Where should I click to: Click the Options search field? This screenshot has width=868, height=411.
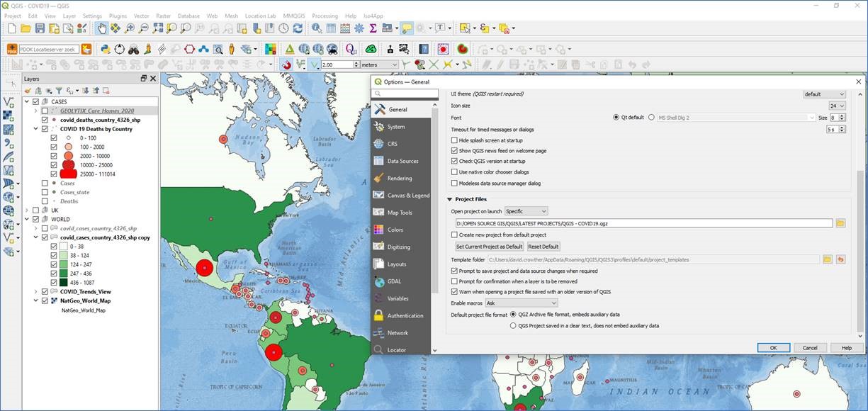pos(405,94)
